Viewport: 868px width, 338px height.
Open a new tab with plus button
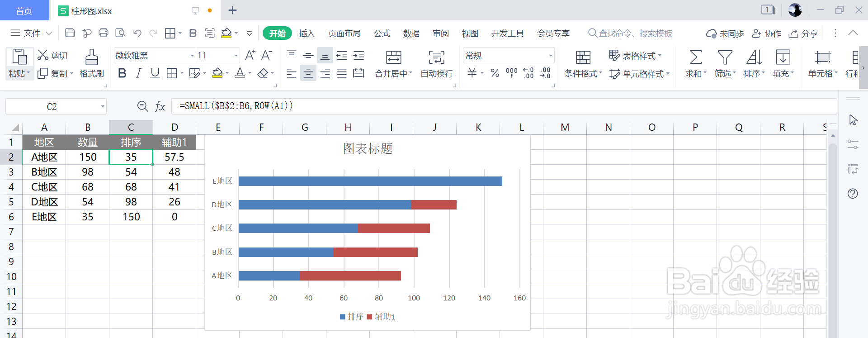point(232,10)
